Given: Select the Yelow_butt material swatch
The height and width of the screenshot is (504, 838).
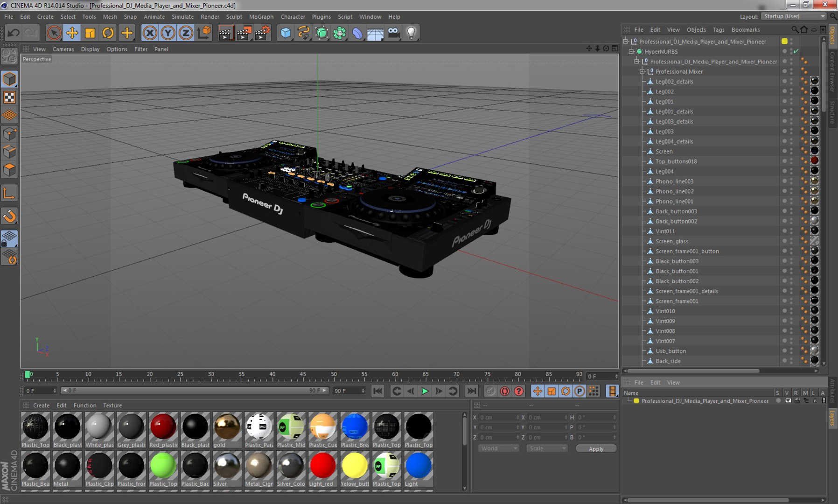Looking at the screenshot, I should [355, 469].
